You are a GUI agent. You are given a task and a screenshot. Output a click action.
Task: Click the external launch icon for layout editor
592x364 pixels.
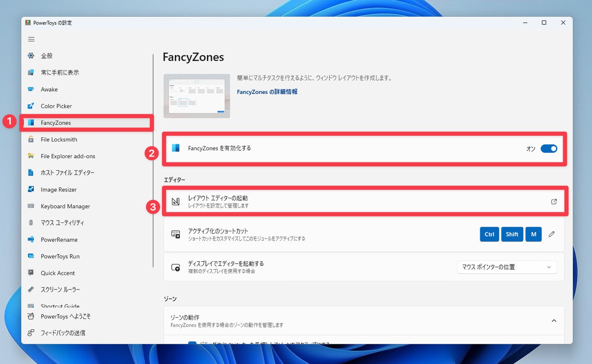(x=554, y=202)
